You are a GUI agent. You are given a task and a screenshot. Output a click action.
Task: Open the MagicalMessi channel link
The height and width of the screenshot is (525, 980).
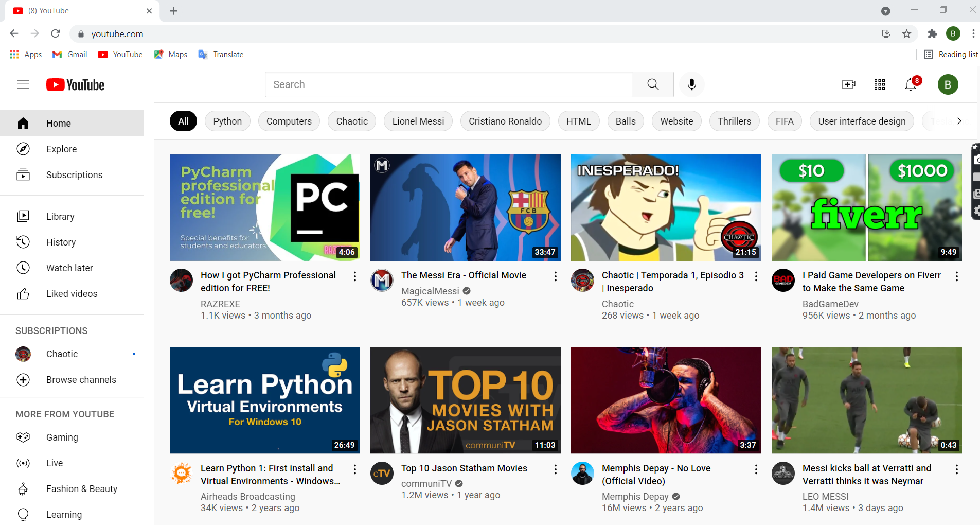point(430,291)
